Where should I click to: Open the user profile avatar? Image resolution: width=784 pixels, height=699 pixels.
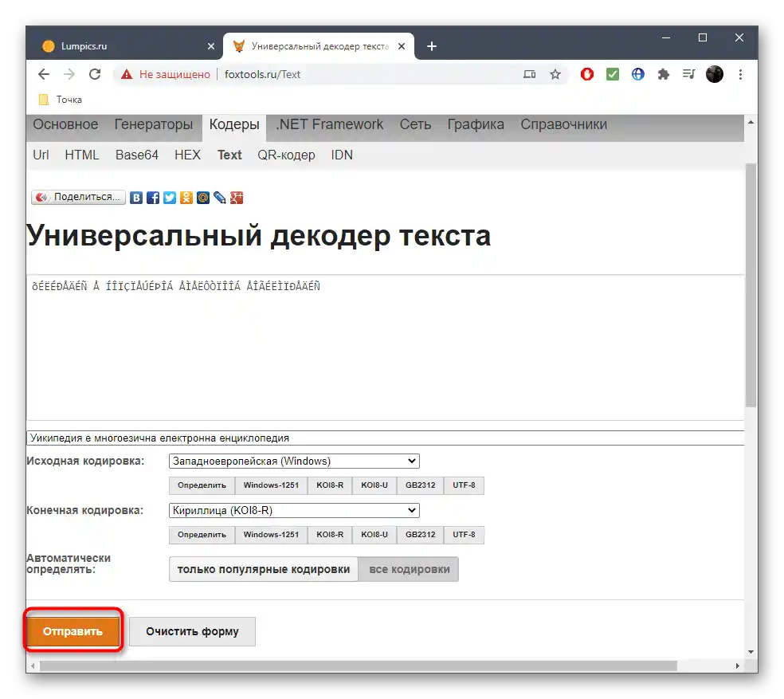click(715, 75)
